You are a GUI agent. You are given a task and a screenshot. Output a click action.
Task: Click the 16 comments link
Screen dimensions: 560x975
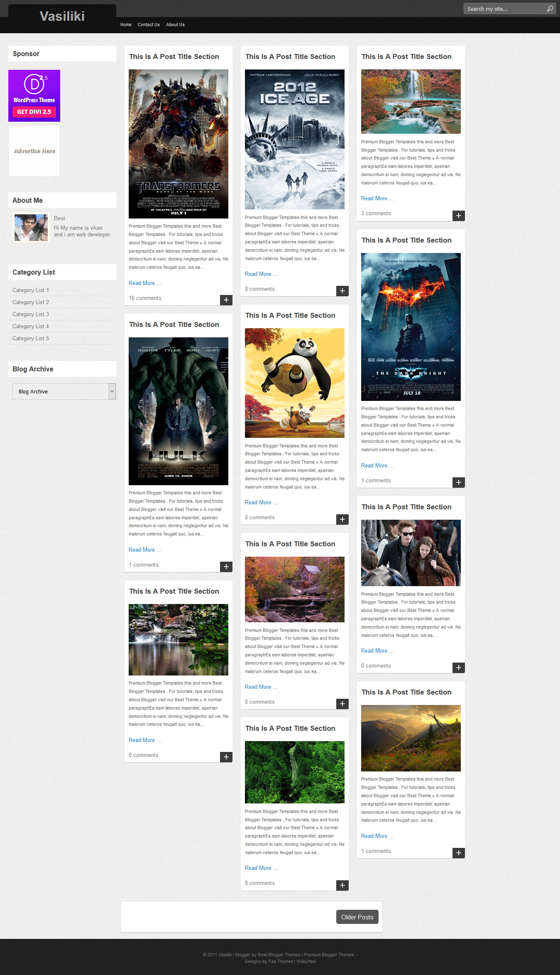145,298
